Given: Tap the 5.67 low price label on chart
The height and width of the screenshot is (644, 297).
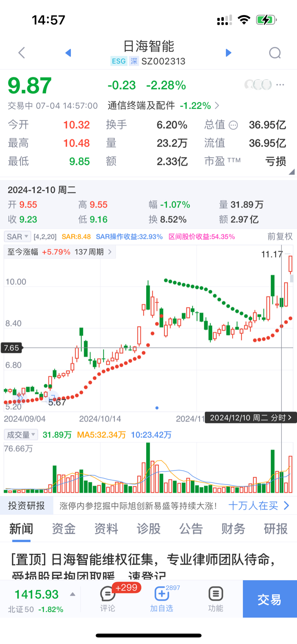Looking at the screenshot, I should coord(57,402).
